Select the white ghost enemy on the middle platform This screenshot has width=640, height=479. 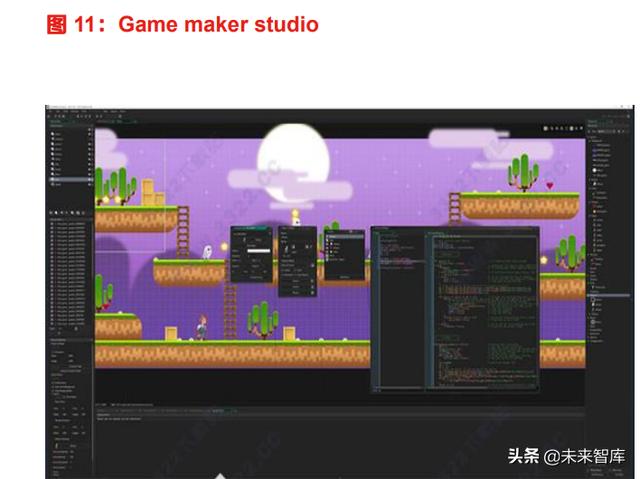point(207,252)
